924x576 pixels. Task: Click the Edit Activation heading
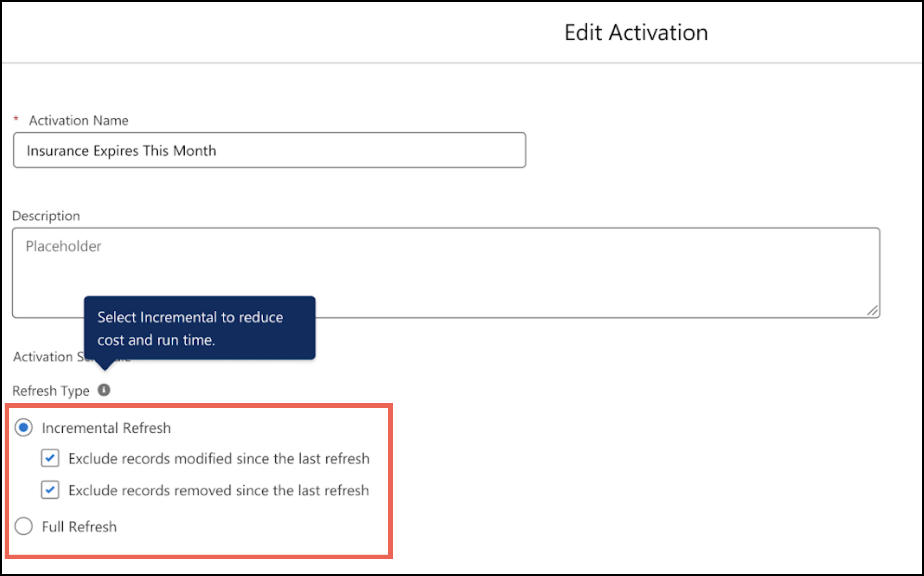click(636, 33)
